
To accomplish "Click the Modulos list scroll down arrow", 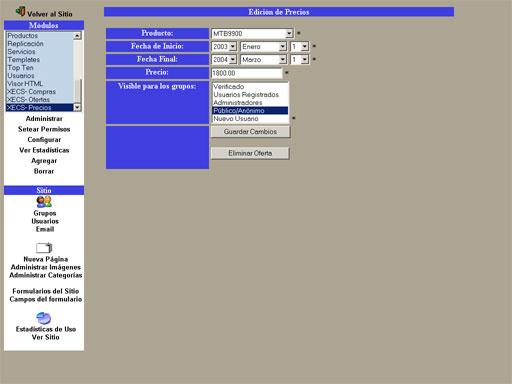I will (x=77, y=107).
